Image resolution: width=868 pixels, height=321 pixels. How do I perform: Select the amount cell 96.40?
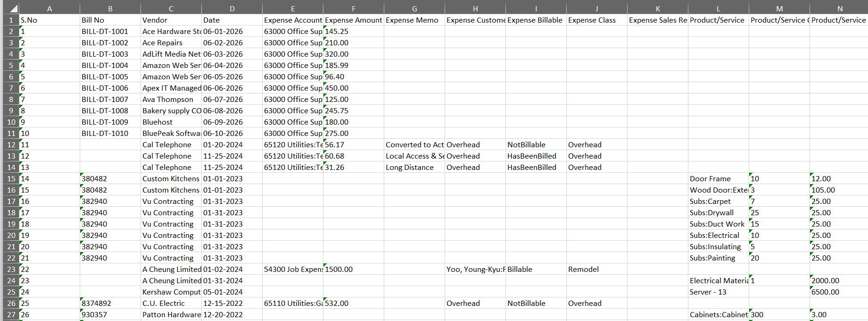354,76
